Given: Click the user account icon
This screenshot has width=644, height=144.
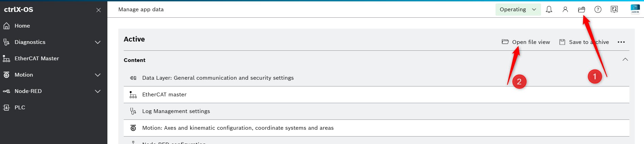Looking at the screenshot, I should [x=565, y=10].
